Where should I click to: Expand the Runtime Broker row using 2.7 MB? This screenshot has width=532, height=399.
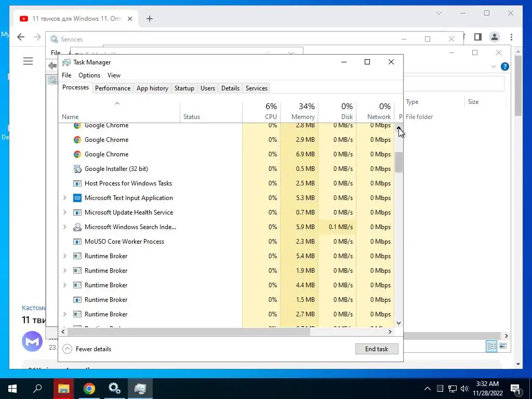coord(65,314)
